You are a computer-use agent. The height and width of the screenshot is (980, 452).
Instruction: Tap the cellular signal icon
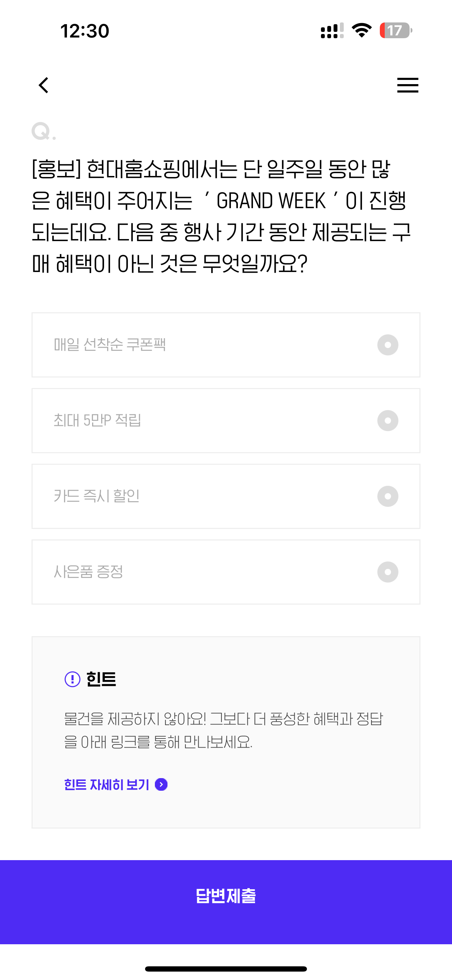332,30
